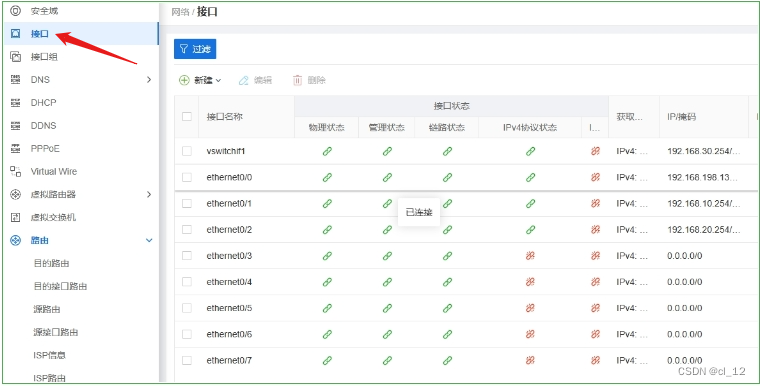Click the 虚拟路由器 icon

(x=16, y=194)
